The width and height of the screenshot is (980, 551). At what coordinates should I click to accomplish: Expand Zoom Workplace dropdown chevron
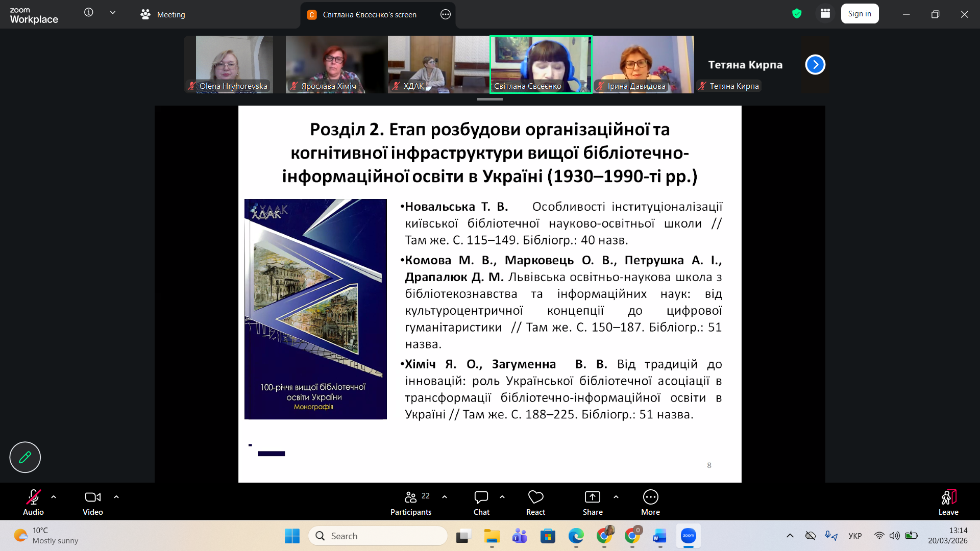(x=113, y=12)
